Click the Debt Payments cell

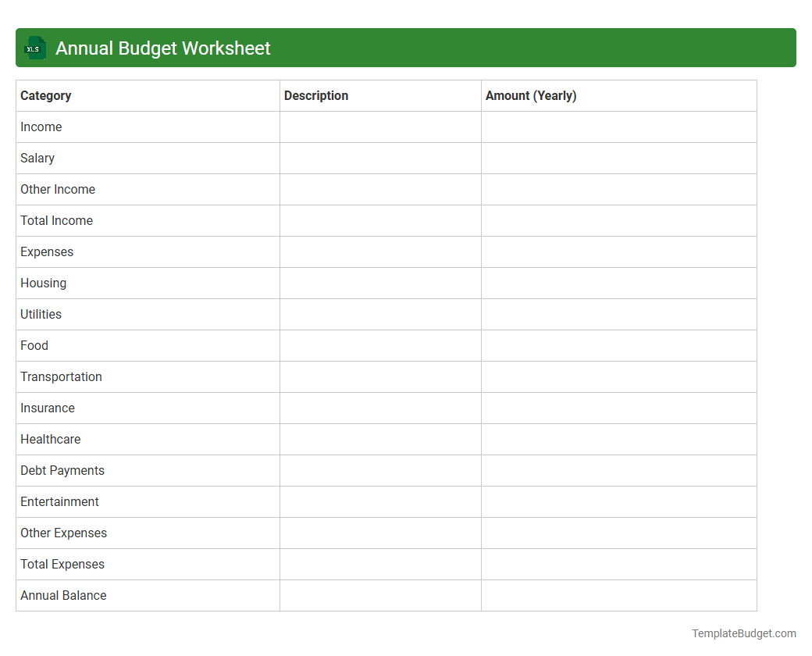click(62, 470)
